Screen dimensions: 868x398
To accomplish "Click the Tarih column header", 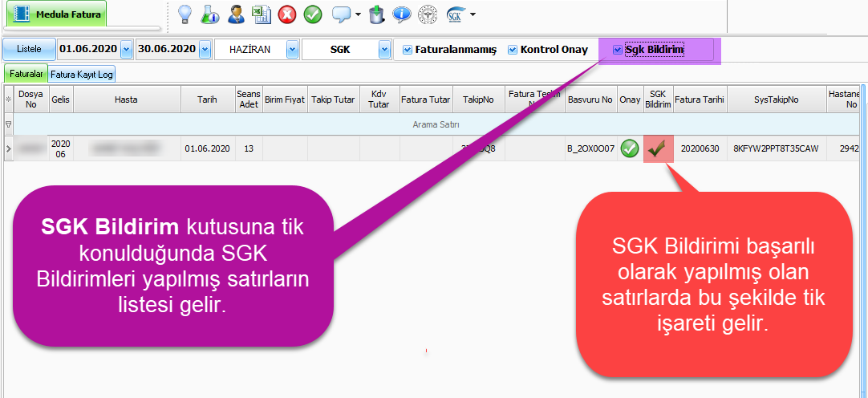I will (x=208, y=99).
